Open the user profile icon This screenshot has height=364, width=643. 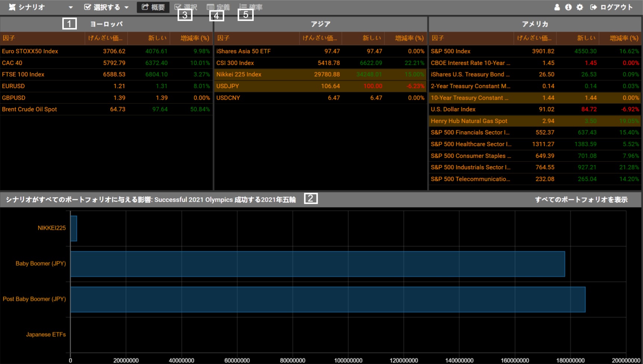[x=557, y=7]
